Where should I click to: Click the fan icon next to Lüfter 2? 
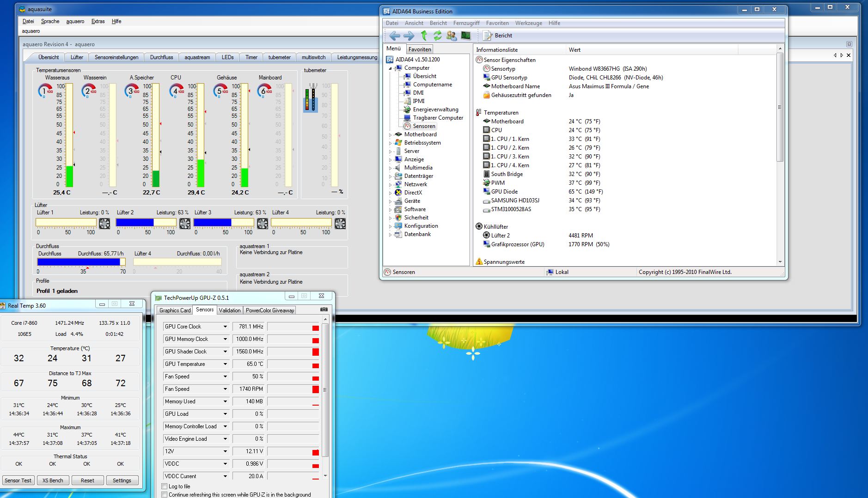pos(185,224)
